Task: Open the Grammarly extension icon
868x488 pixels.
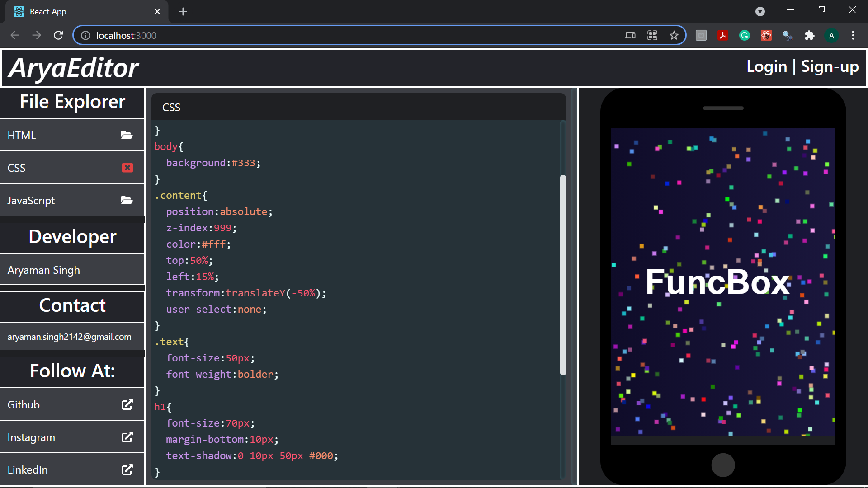Action: click(x=745, y=35)
